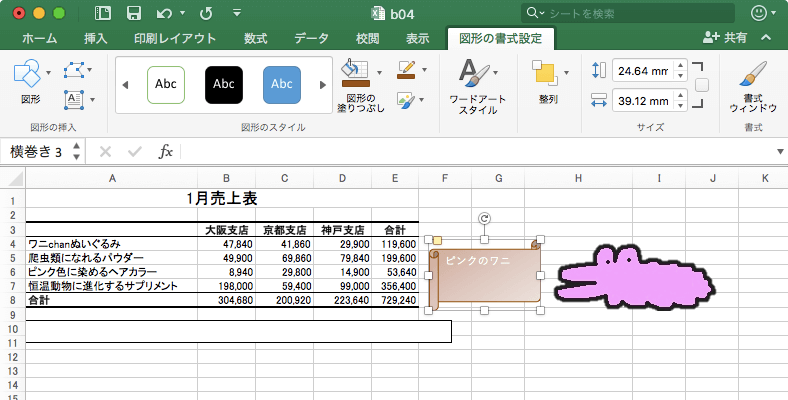Screen dimensions: 788x400
Task: Show previous shape styles with left arrow
Action: [125, 85]
